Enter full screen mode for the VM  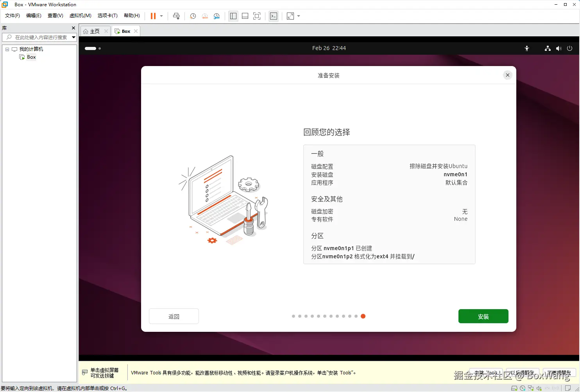click(257, 16)
